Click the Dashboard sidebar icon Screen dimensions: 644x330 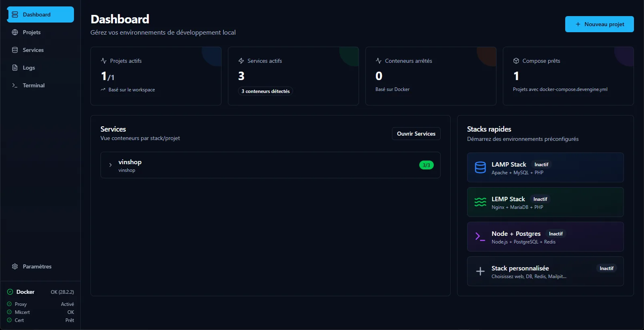click(x=15, y=14)
